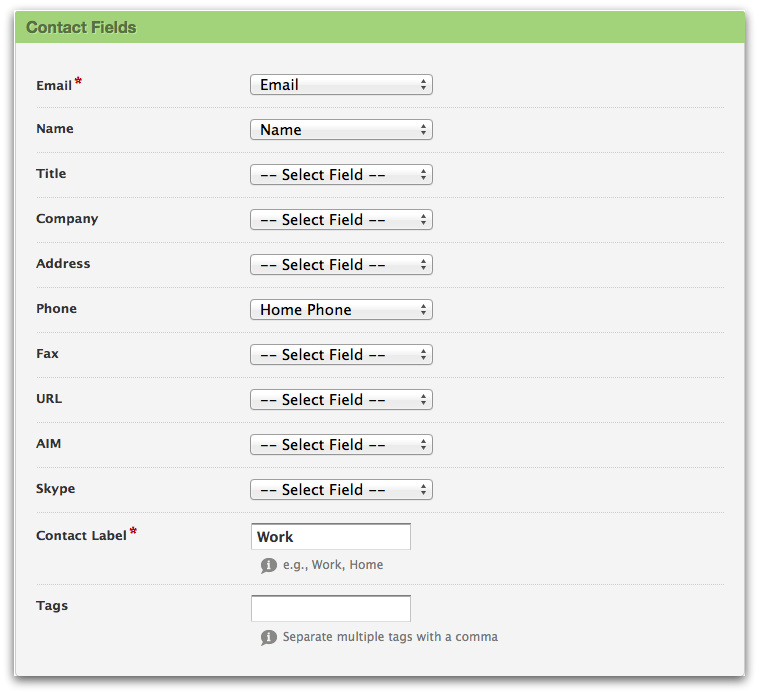
Task: Click the Email field label
Action: click(54, 86)
